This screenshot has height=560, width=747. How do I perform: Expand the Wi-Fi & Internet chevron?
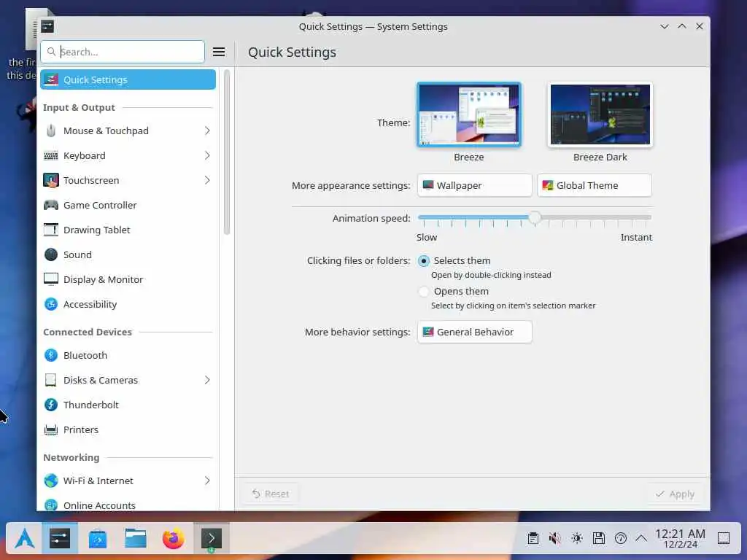[x=207, y=481]
